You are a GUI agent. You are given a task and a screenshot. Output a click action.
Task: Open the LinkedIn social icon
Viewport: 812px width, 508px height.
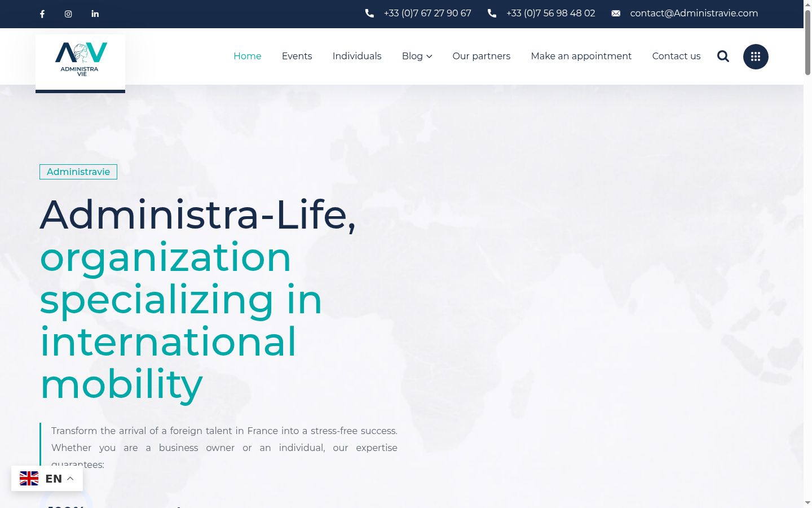click(x=95, y=14)
